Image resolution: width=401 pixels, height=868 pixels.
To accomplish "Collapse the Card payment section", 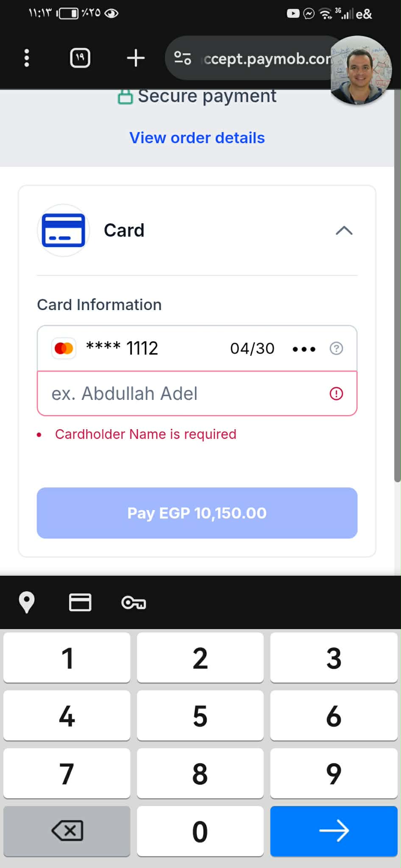I will pyautogui.click(x=344, y=230).
